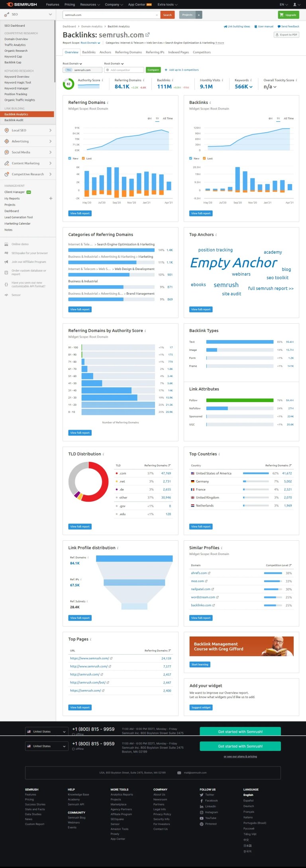Click the Export to PDF button
This screenshot has width=306, height=868.
pos(286,35)
